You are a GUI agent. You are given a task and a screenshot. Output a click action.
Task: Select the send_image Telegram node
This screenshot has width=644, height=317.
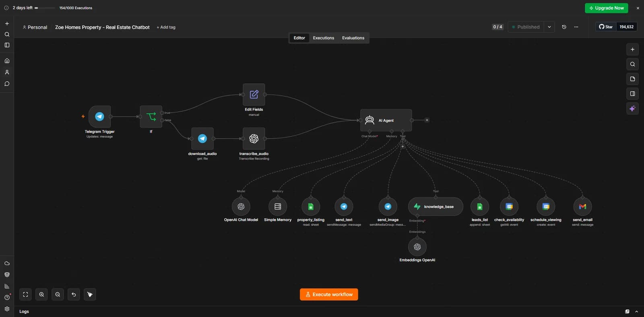coord(388,206)
